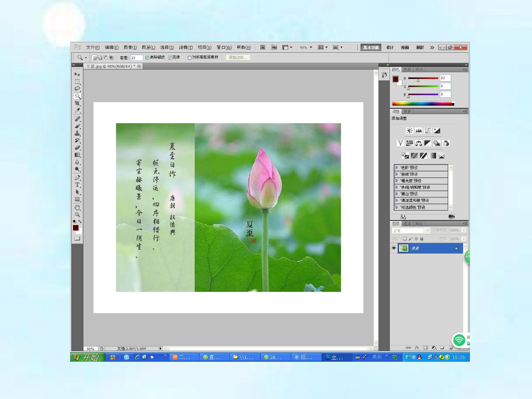The image size is (532, 399).
Task: Click the color spectrum ramp bar
Action: click(x=423, y=104)
